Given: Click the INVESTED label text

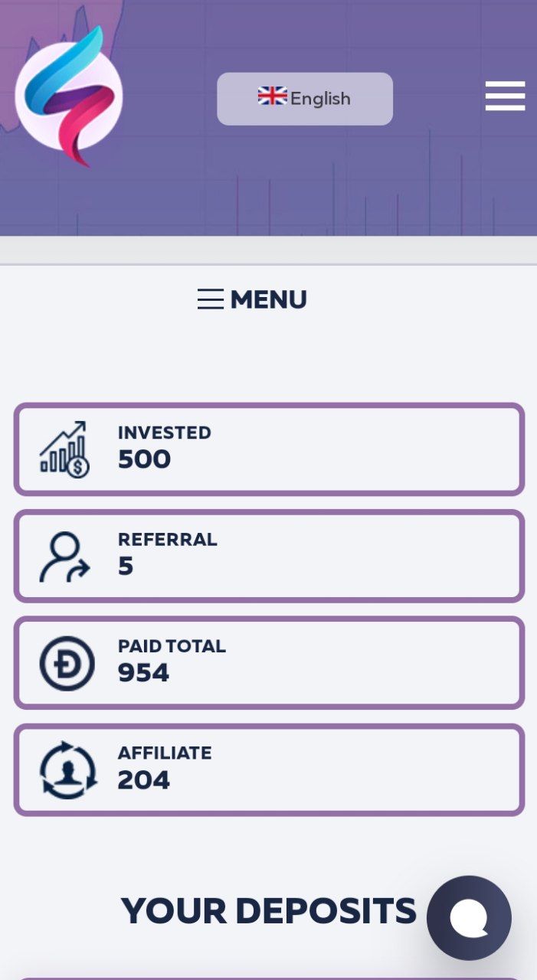Looking at the screenshot, I should [165, 433].
